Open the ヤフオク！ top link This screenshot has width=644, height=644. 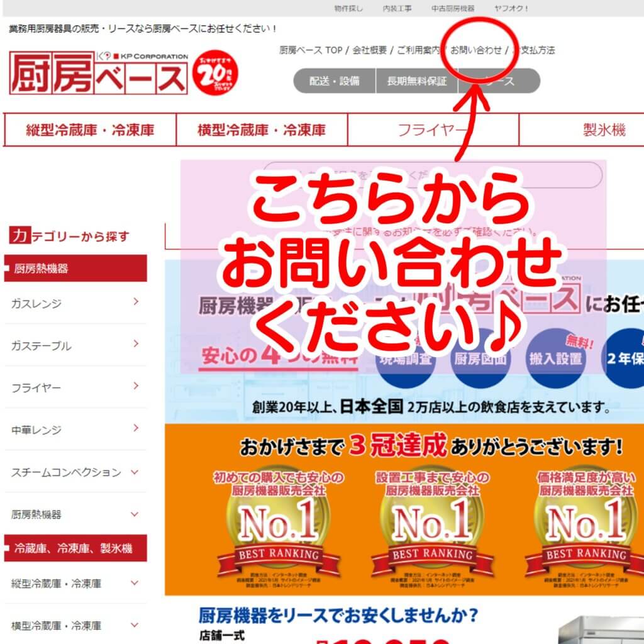[511, 8]
